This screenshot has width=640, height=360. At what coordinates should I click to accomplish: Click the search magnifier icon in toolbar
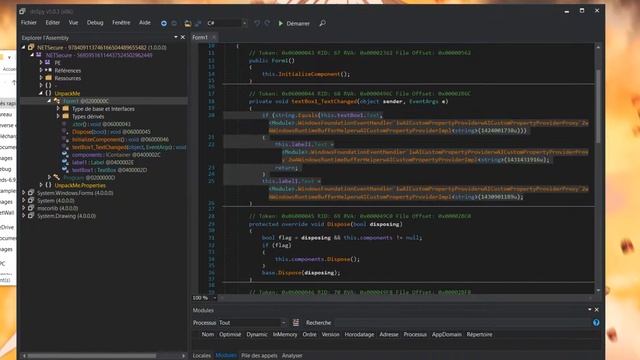coord(322,23)
